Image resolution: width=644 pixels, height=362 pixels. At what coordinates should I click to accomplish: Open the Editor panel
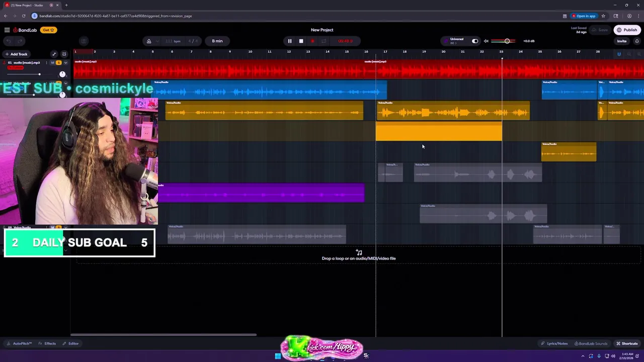[x=70, y=343]
